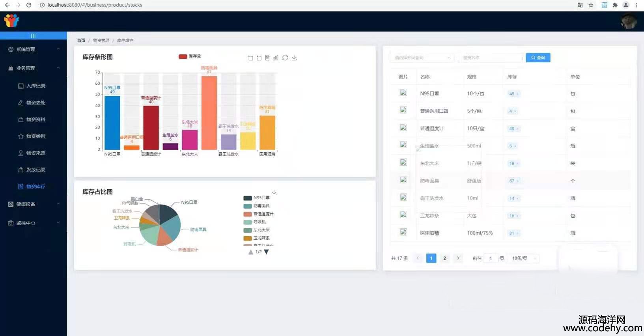Image resolution: width=644 pixels, height=336 pixels.
Task: Click the browser back arrow
Action: [x=7, y=5]
